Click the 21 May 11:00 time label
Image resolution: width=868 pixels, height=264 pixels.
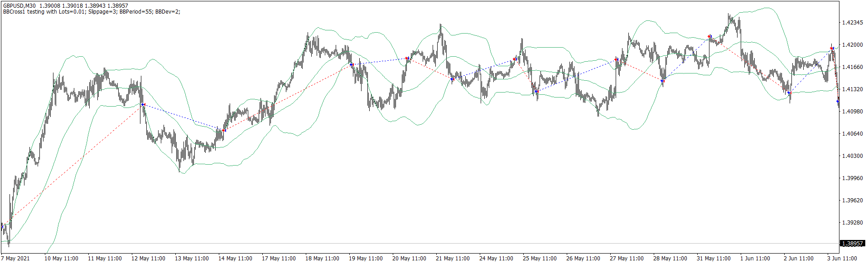pos(453,259)
